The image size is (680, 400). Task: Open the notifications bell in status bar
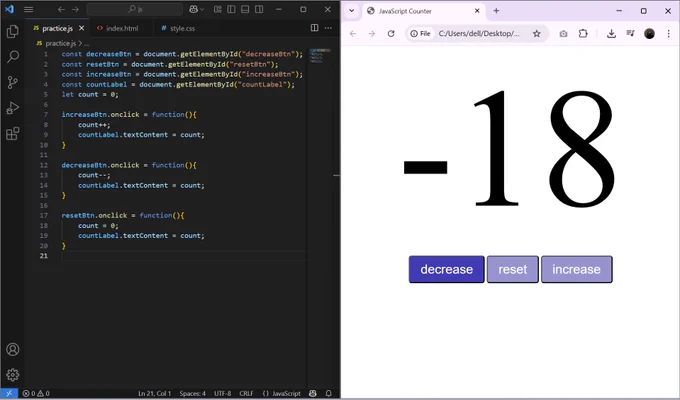(x=329, y=393)
